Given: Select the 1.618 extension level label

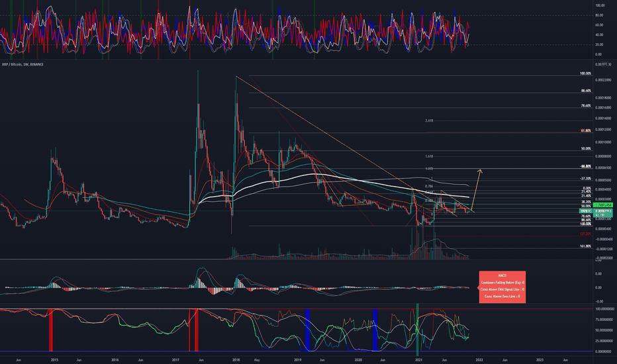Looking at the screenshot, I should pos(429,156).
